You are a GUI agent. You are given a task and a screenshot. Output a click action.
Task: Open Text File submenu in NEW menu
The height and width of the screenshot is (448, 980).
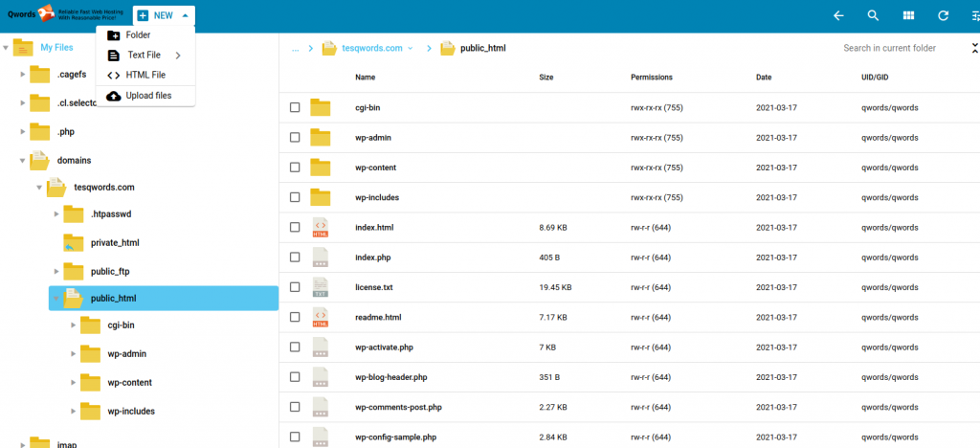point(145,55)
